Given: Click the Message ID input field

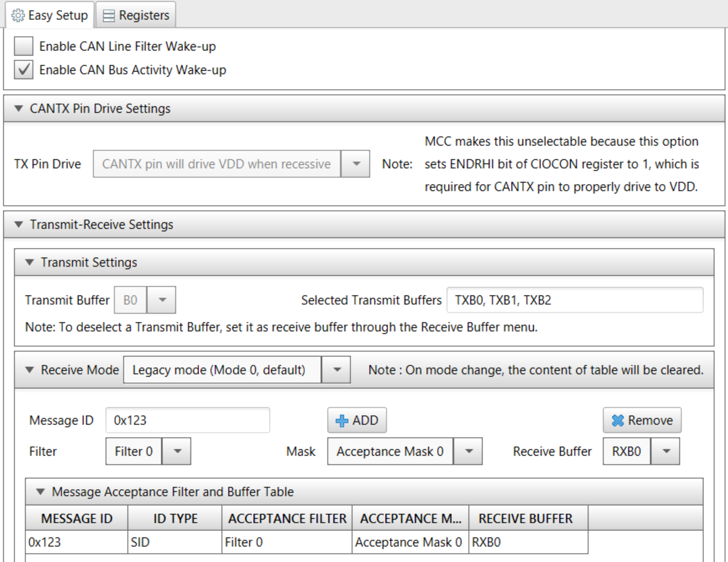Looking at the screenshot, I should (x=188, y=421).
